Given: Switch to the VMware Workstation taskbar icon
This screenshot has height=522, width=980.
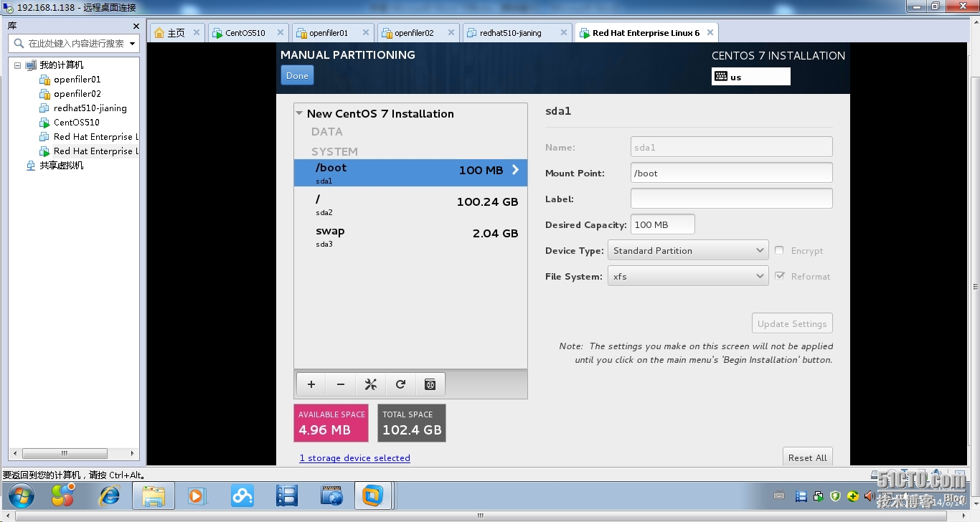Looking at the screenshot, I should coord(373,495).
